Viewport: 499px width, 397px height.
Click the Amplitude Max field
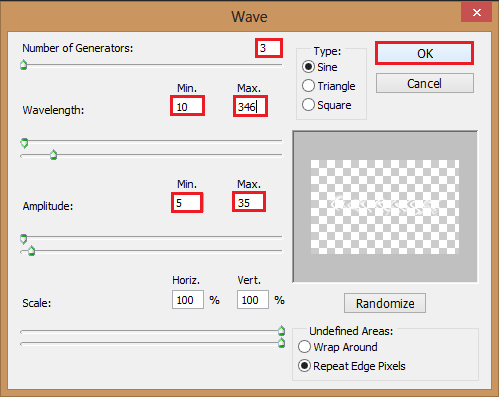[x=249, y=202]
